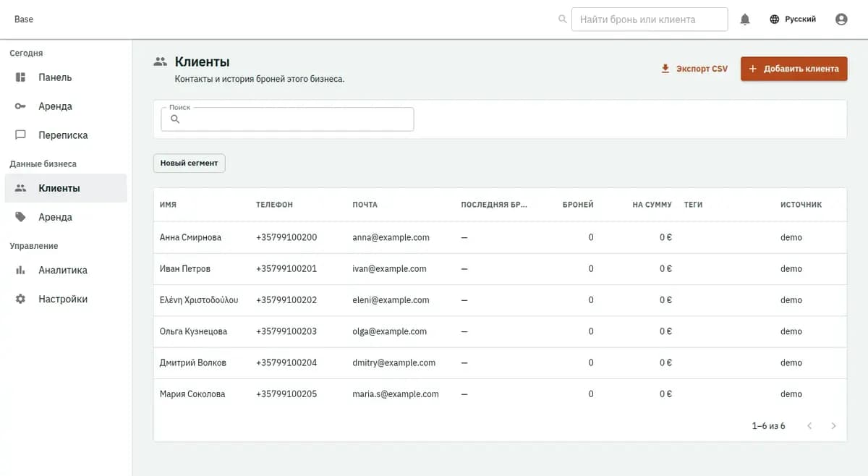Focus the 'Найти бронь или клиента' search box
This screenshot has height=476, width=868.
(650, 20)
